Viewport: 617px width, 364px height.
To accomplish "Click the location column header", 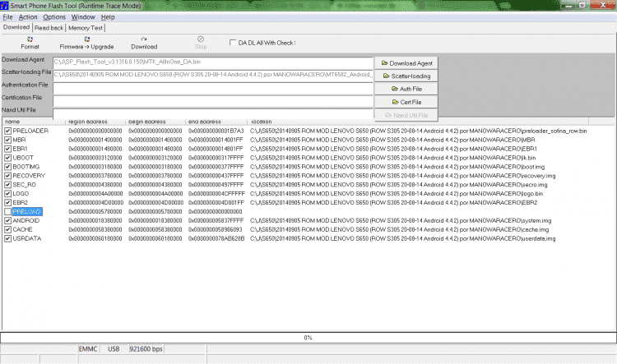I will 418,122.
